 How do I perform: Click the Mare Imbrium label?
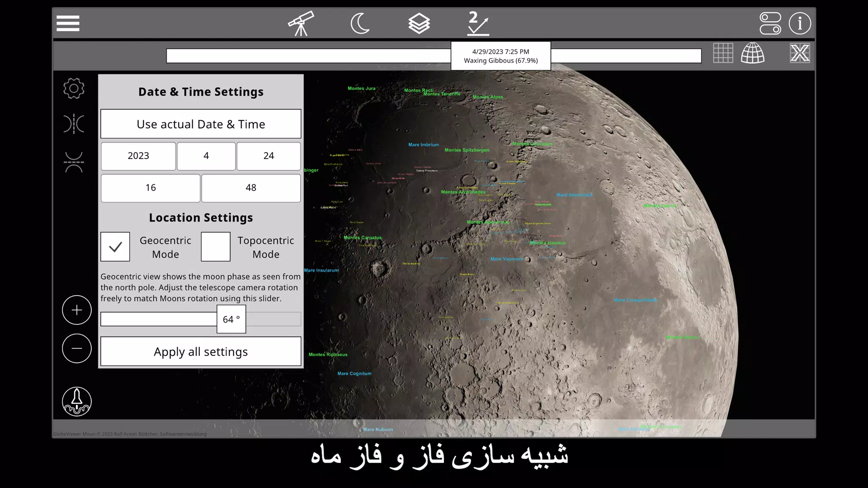coord(424,145)
